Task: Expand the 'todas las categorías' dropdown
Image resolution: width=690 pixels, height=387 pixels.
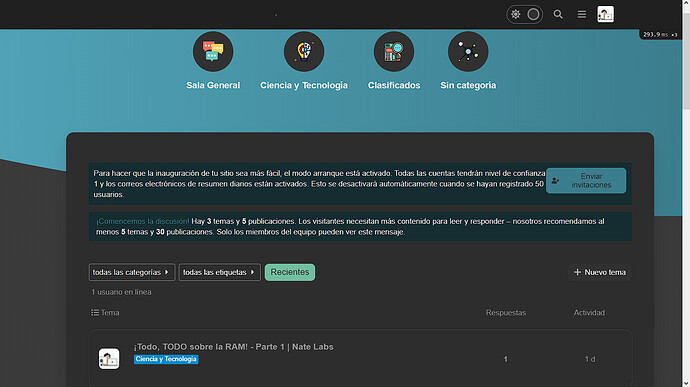Action: pyautogui.click(x=132, y=272)
